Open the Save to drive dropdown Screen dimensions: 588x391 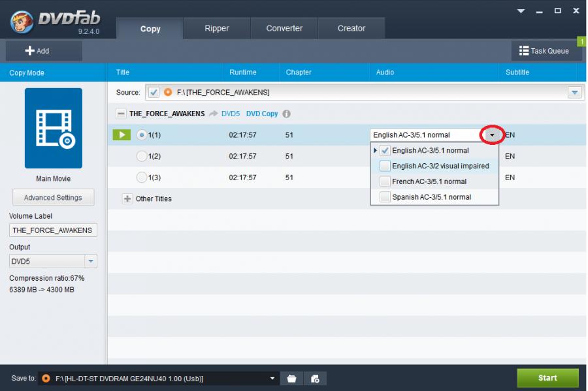[272, 379]
